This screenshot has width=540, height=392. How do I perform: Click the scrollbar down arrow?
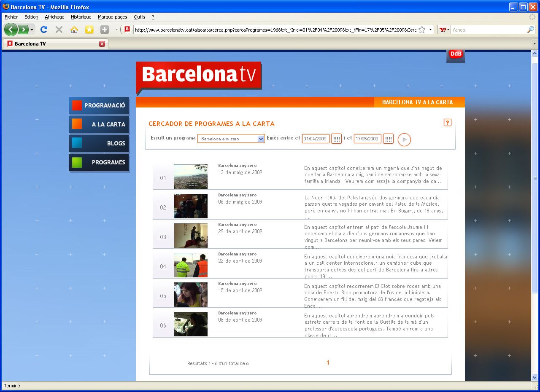[x=535, y=377]
